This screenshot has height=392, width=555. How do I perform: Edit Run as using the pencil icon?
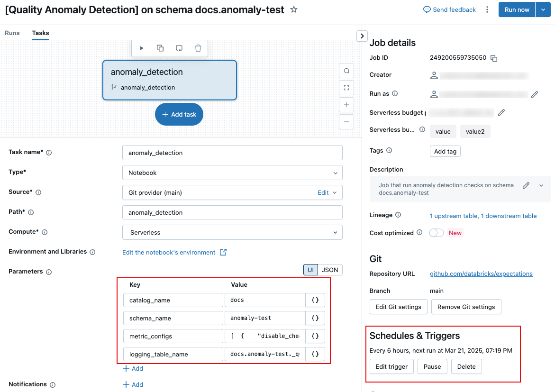(535, 94)
